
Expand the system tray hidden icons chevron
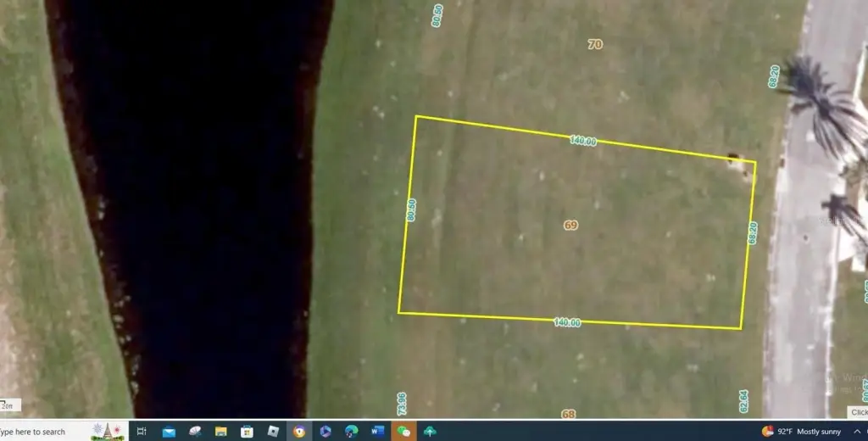[858, 432]
